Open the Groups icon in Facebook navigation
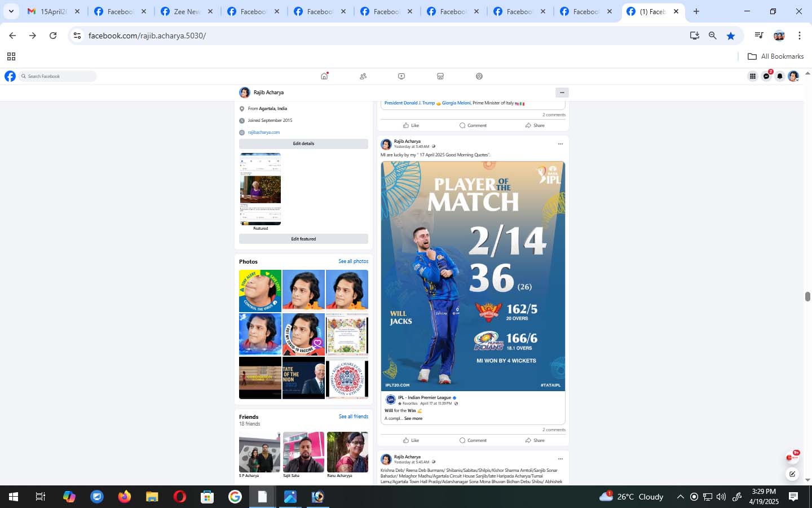812x508 pixels. click(x=479, y=76)
